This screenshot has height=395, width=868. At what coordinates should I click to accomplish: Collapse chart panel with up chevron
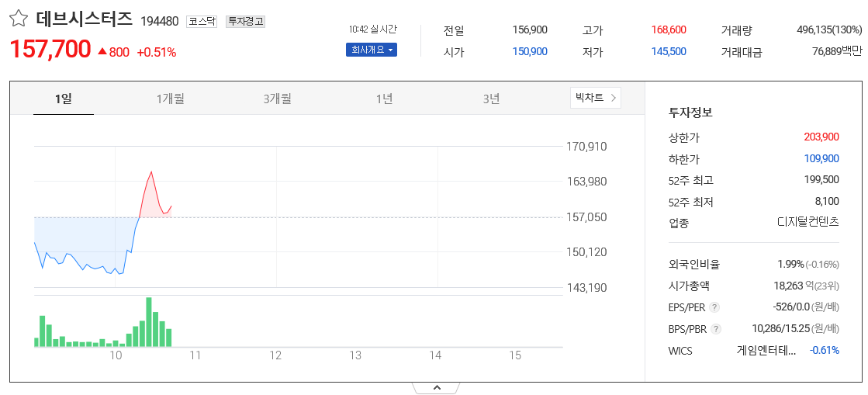(436, 388)
